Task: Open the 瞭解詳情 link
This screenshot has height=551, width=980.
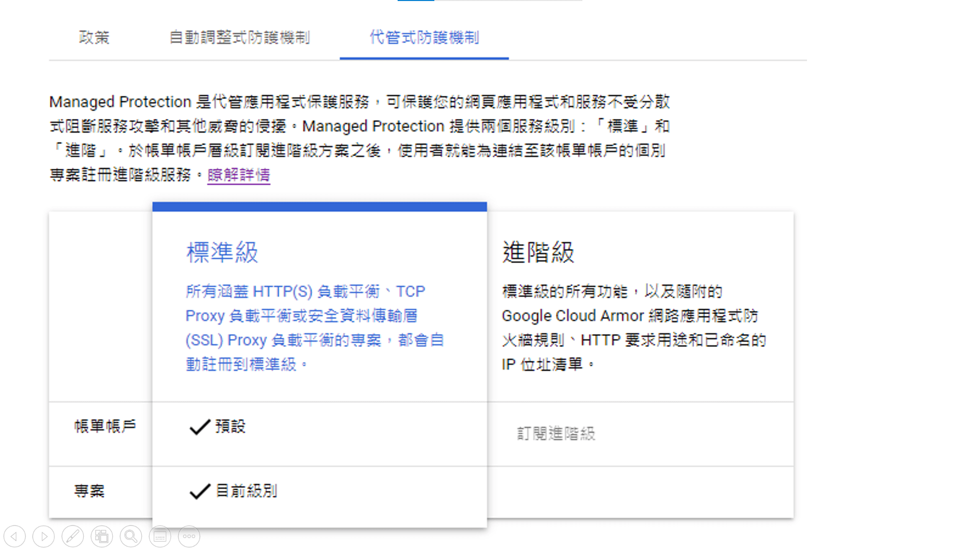Action: coord(238,175)
